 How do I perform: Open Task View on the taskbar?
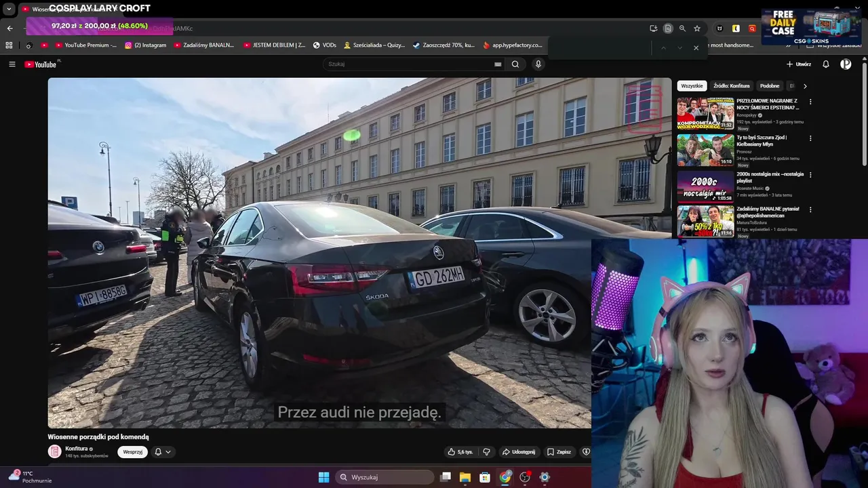tap(446, 477)
